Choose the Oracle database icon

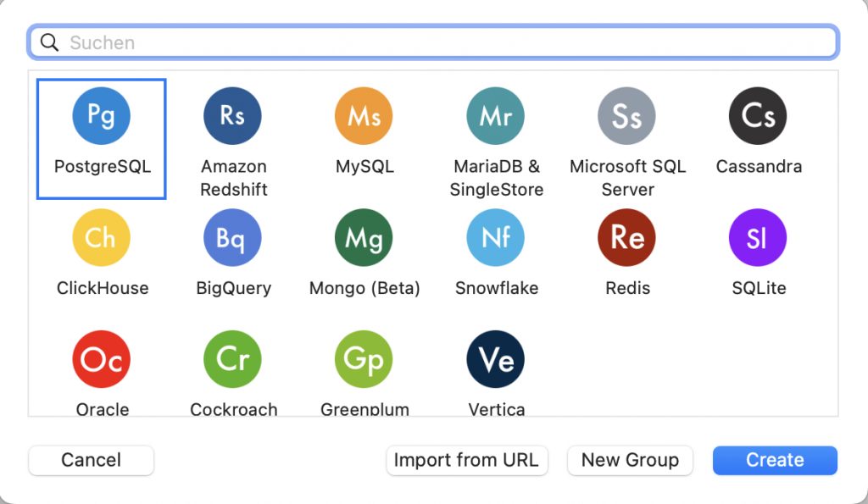[x=102, y=360]
